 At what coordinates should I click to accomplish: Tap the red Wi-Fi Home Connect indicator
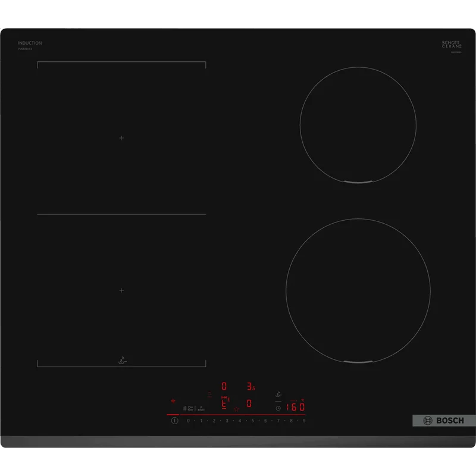click(173, 401)
